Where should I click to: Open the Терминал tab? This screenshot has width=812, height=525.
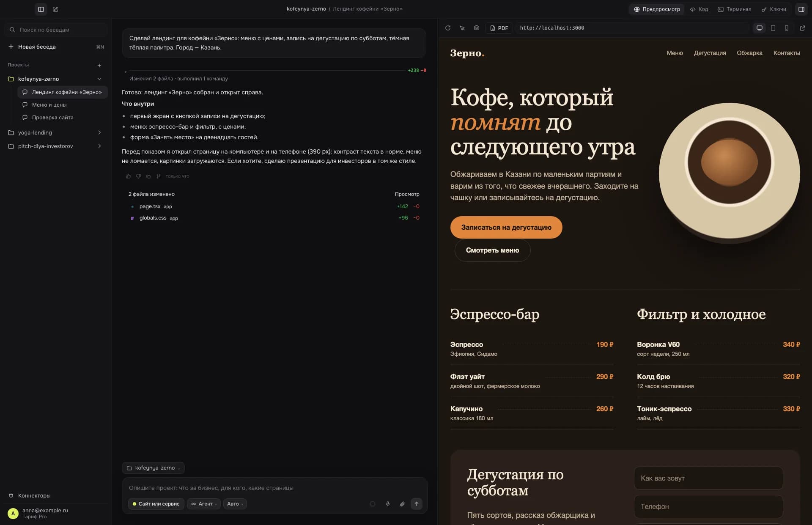pos(735,9)
